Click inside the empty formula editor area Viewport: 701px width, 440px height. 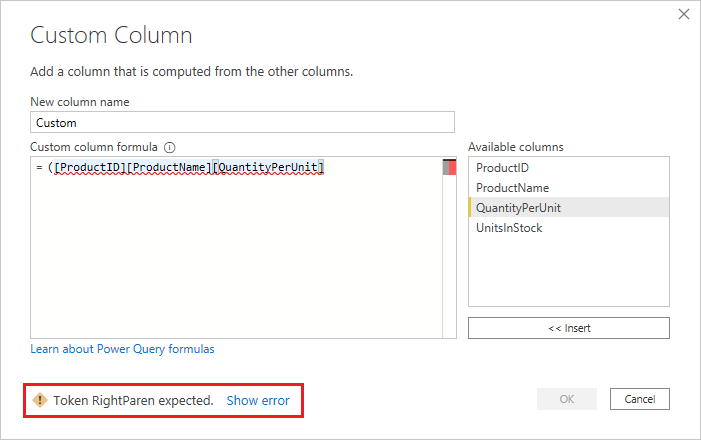coord(236,260)
